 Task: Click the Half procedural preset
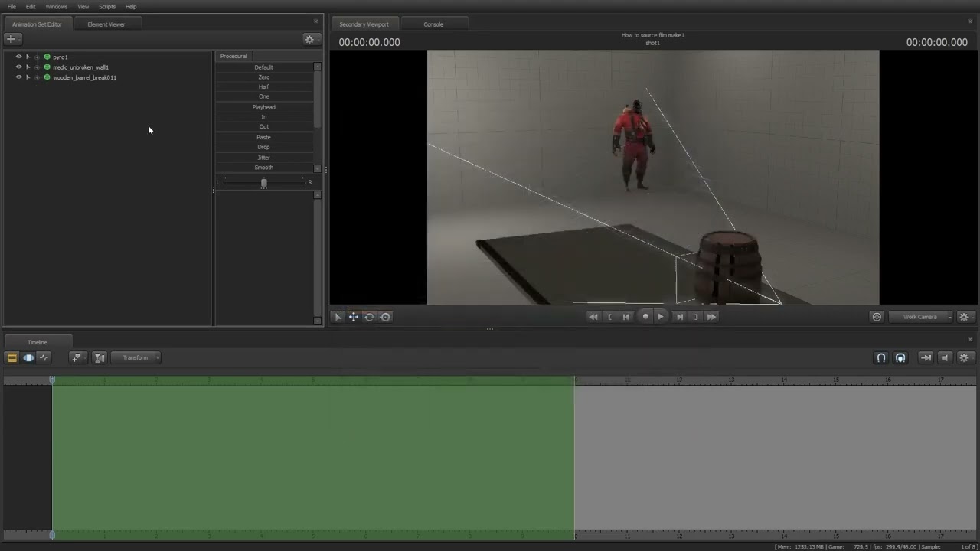click(264, 87)
